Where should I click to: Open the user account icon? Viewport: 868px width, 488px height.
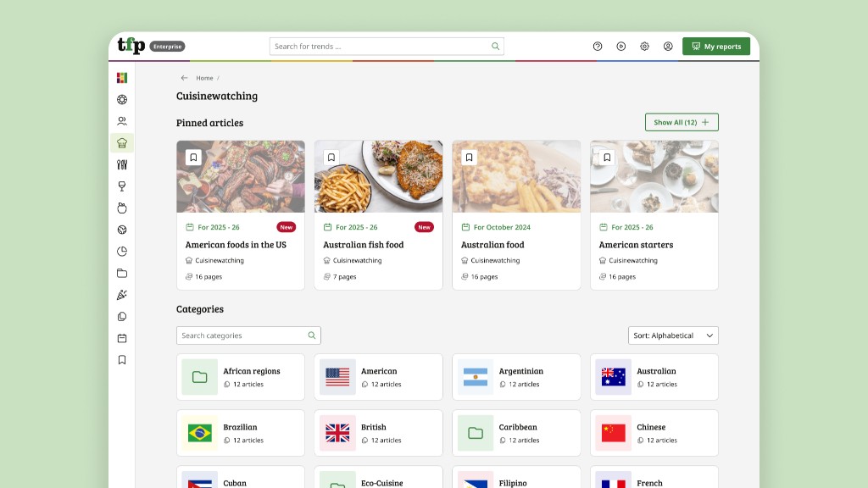click(668, 47)
